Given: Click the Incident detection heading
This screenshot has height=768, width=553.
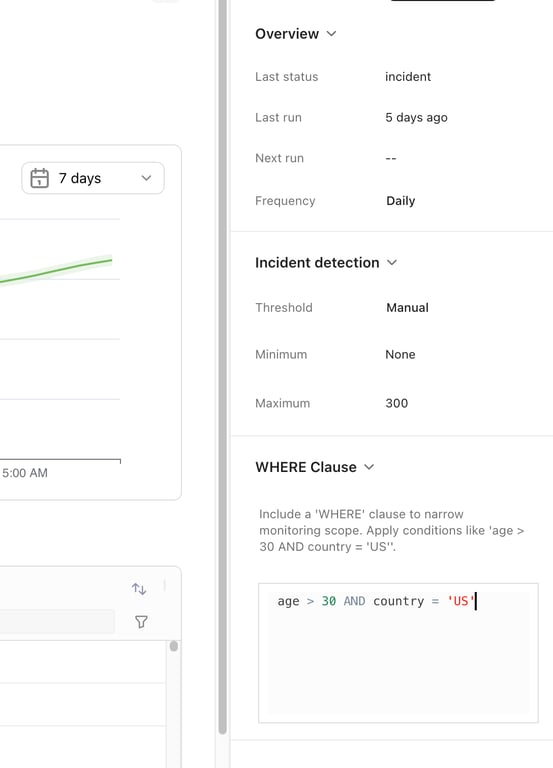Looking at the screenshot, I should 317,263.
